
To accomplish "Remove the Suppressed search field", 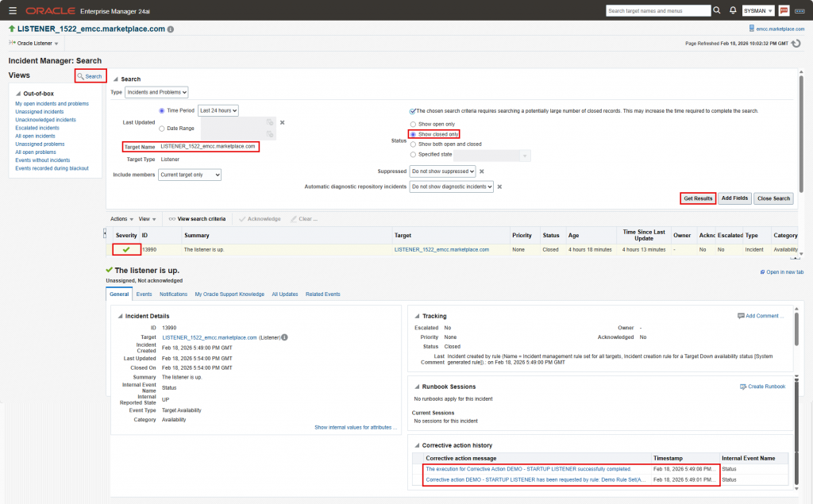I will click(x=481, y=171).
